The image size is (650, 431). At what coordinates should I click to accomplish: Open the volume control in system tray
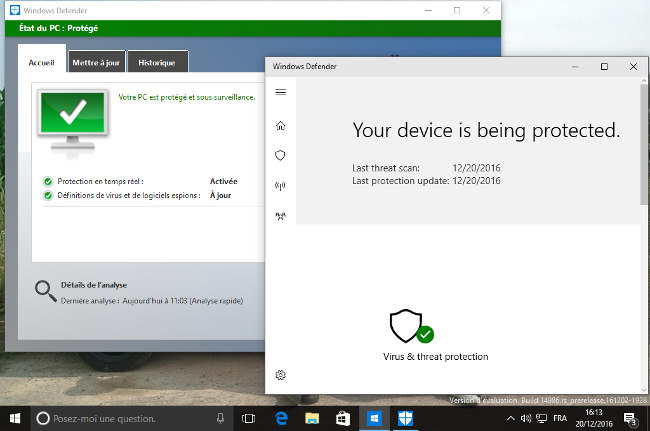(526, 419)
